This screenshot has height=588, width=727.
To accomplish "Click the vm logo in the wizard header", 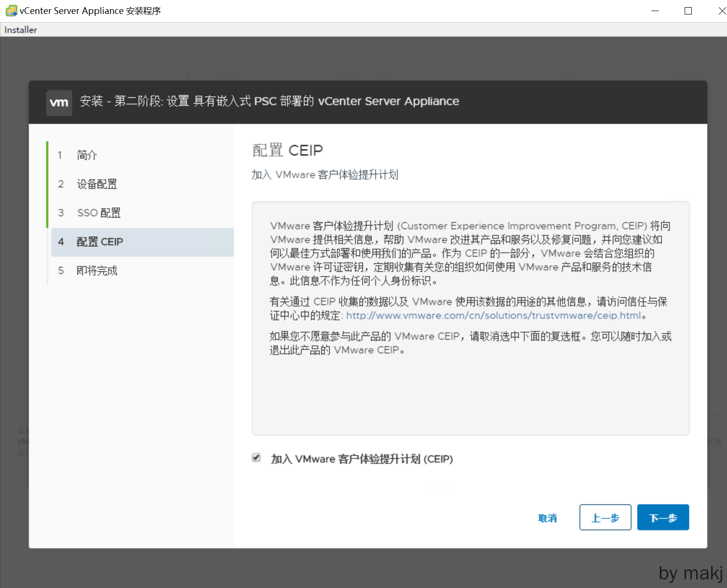I will point(59,102).
